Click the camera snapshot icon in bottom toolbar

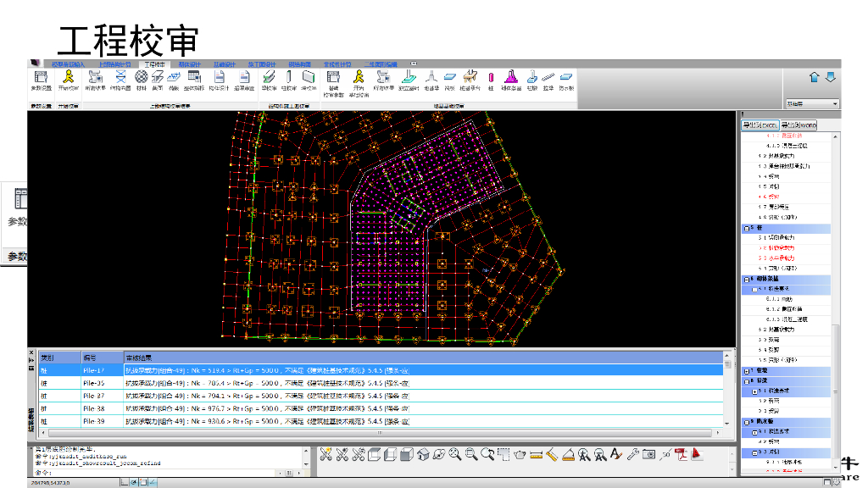tap(648, 454)
